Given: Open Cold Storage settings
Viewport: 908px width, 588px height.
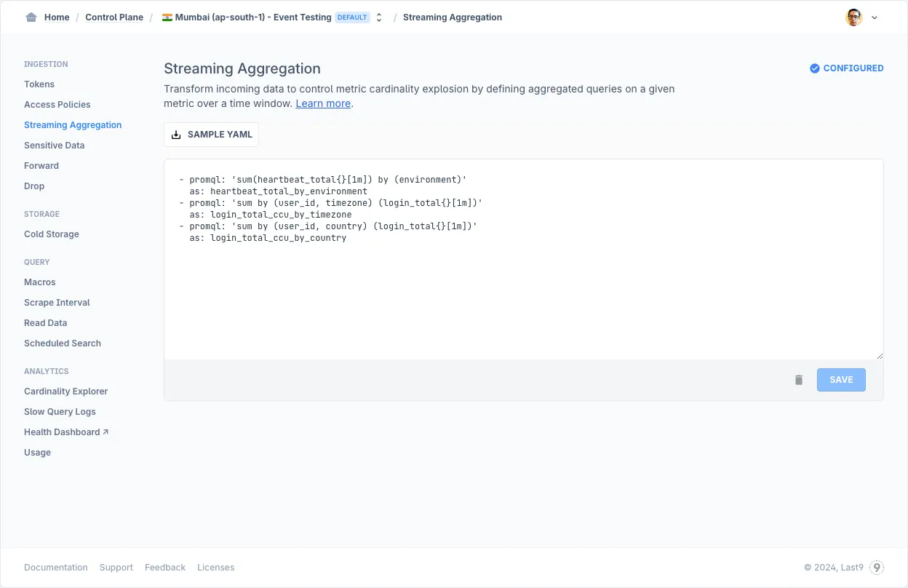Looking at the screenshot, I should pyautogui.click(x=51, y=234).
